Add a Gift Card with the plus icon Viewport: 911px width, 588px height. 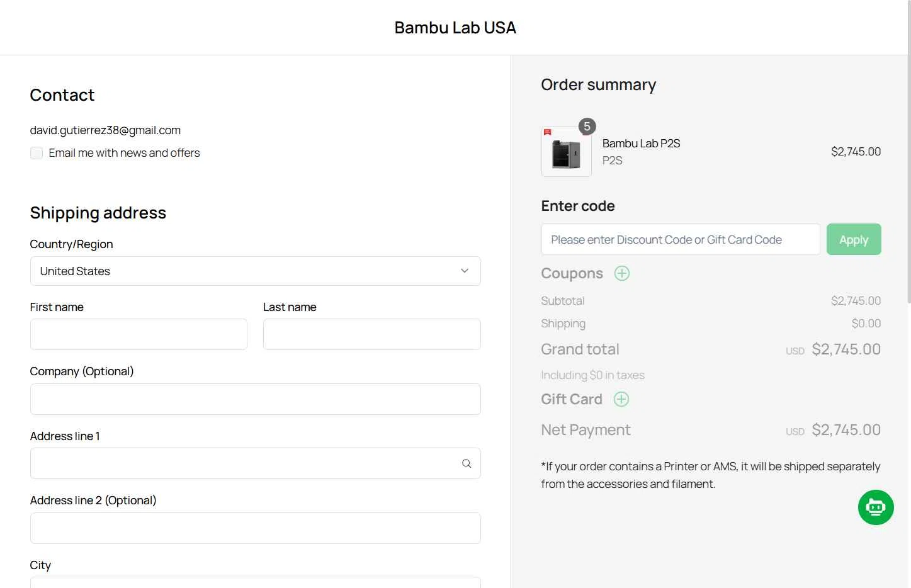coord(621,399)
